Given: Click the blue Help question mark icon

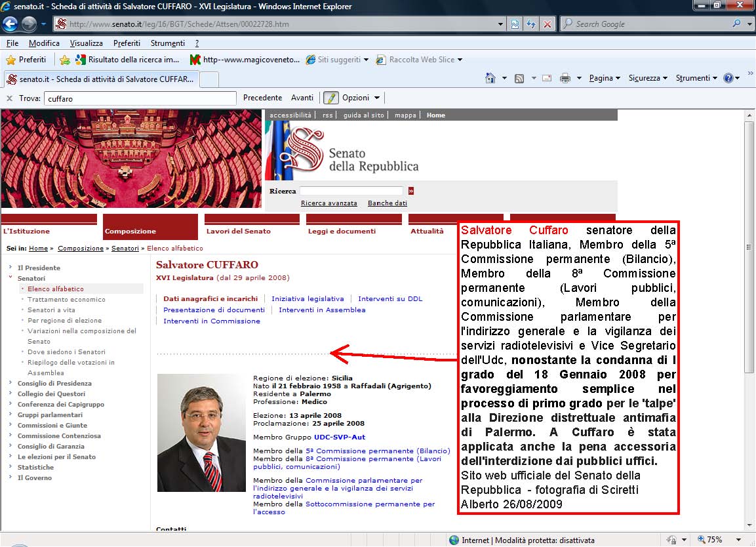Looking at the screenshot, I should [728, 78].
